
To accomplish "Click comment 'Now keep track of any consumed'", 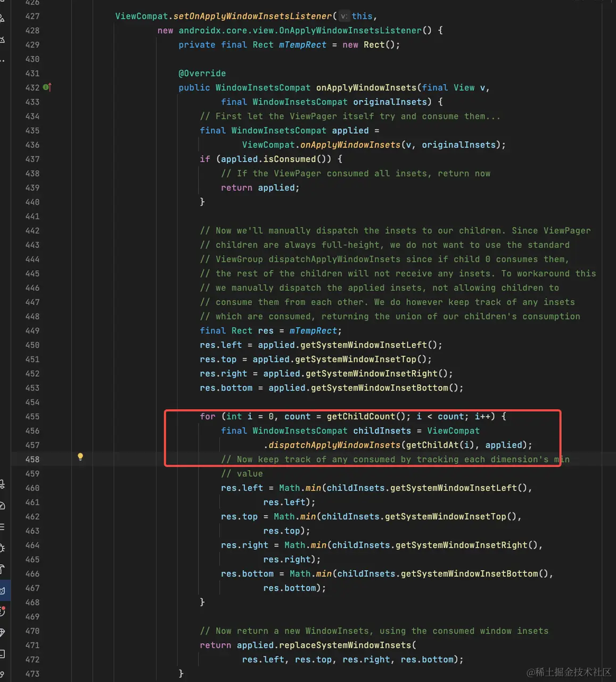I will click(x=395, y=459).
